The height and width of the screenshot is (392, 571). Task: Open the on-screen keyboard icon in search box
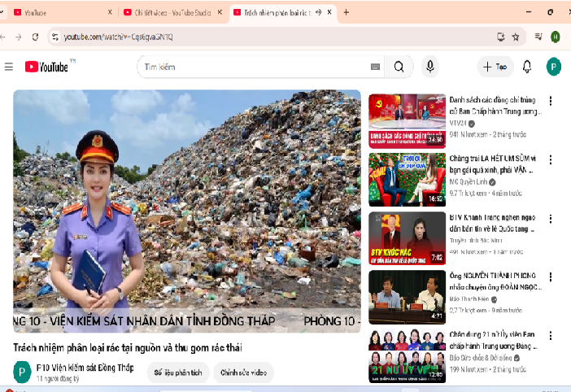coord(375,67)
